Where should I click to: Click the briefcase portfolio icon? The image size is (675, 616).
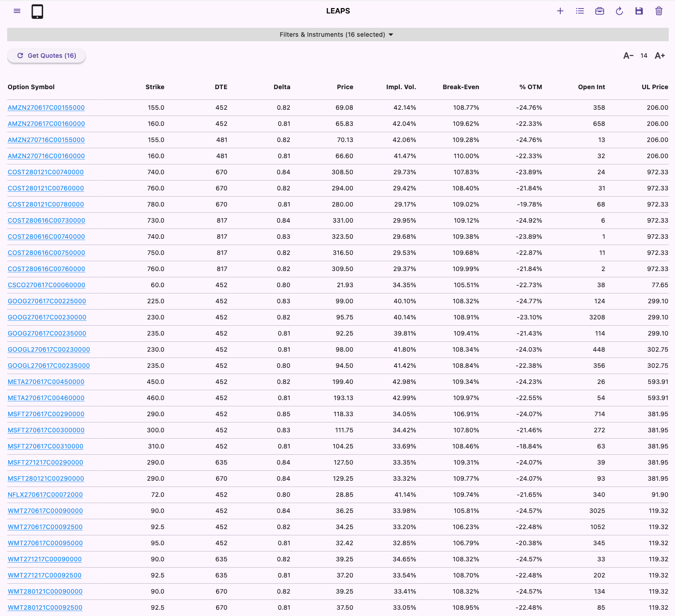[600, 11]
